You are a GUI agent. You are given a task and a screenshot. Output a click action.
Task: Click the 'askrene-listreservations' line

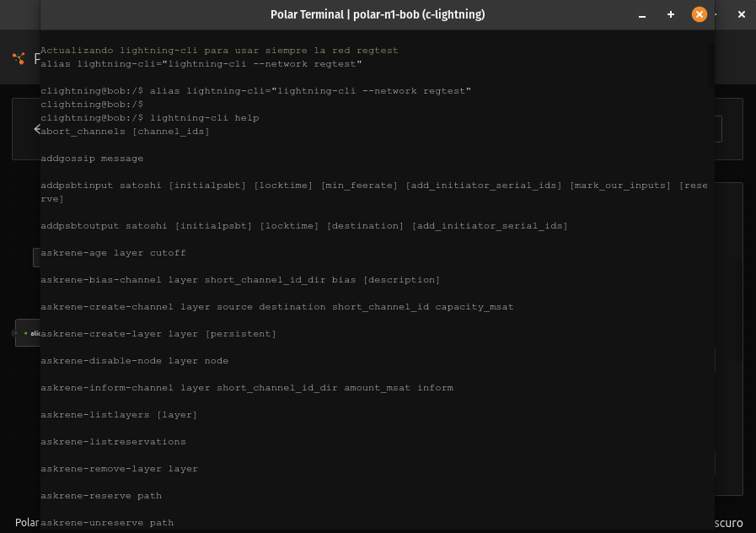pos(113,442)
